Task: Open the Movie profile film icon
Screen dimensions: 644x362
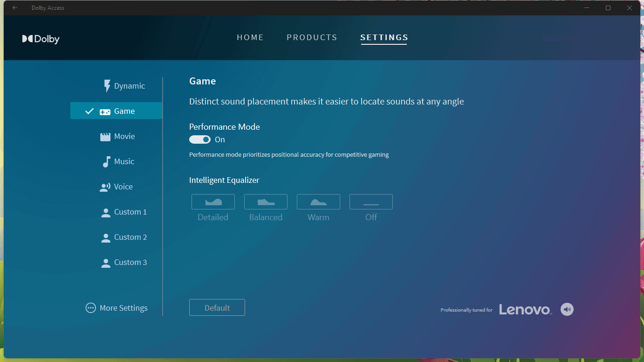Action: coord(104,136)
